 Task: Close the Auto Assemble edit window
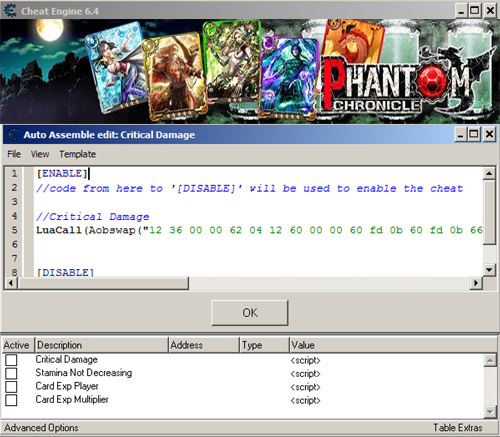point(489,135)
